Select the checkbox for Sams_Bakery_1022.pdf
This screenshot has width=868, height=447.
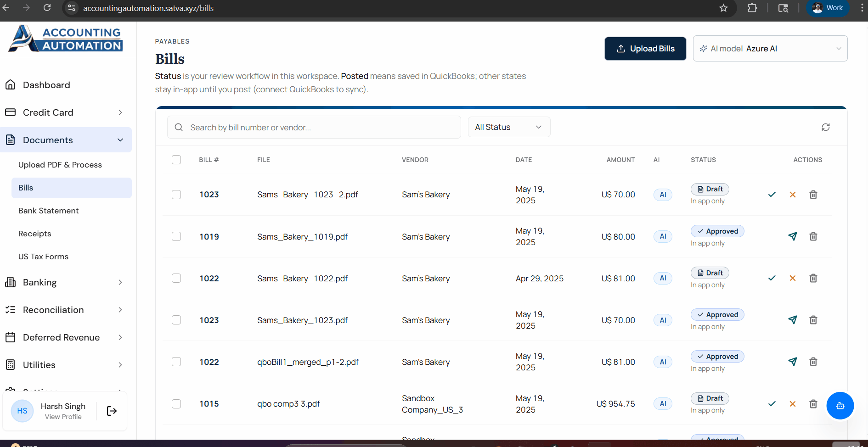pyautogui.click(x=176, y=278)
